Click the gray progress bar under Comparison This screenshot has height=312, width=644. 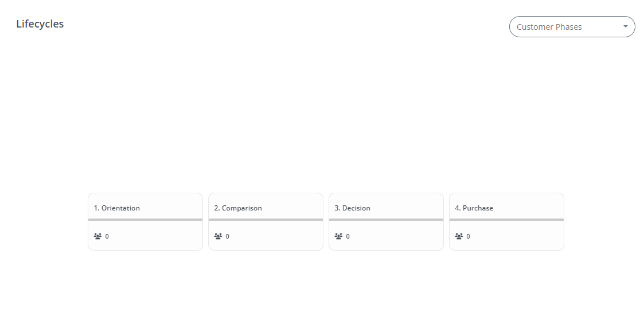266,220
